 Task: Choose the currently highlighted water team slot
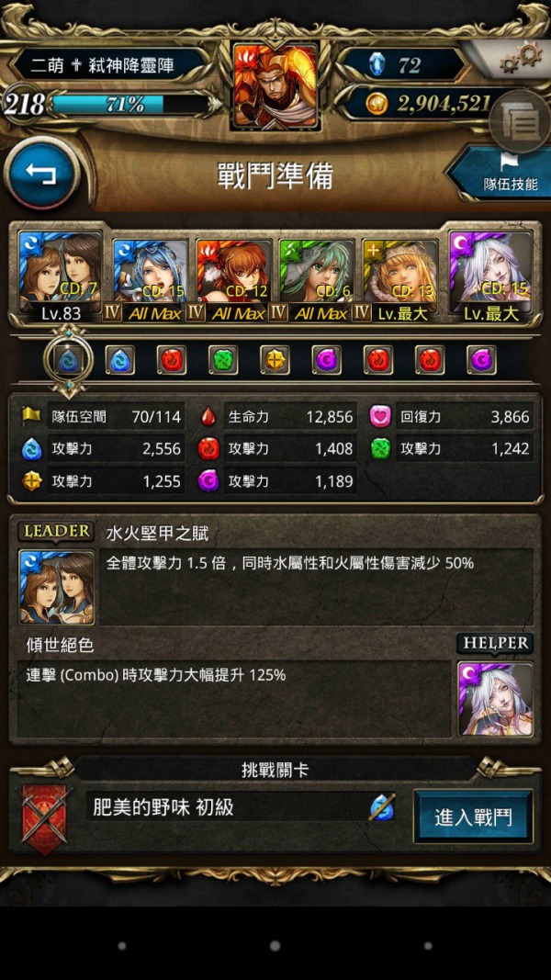[68, 361]
